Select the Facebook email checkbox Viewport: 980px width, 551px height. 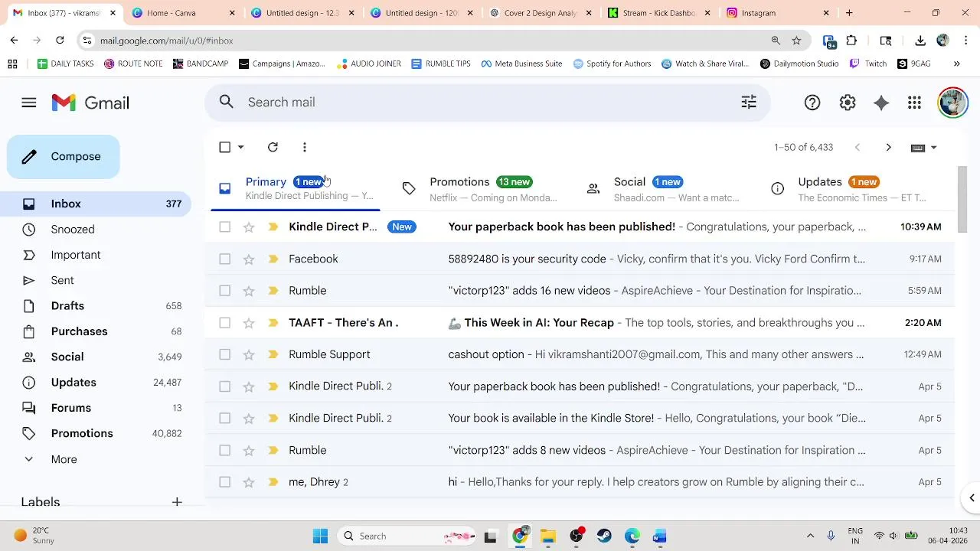tap(224, 259)
